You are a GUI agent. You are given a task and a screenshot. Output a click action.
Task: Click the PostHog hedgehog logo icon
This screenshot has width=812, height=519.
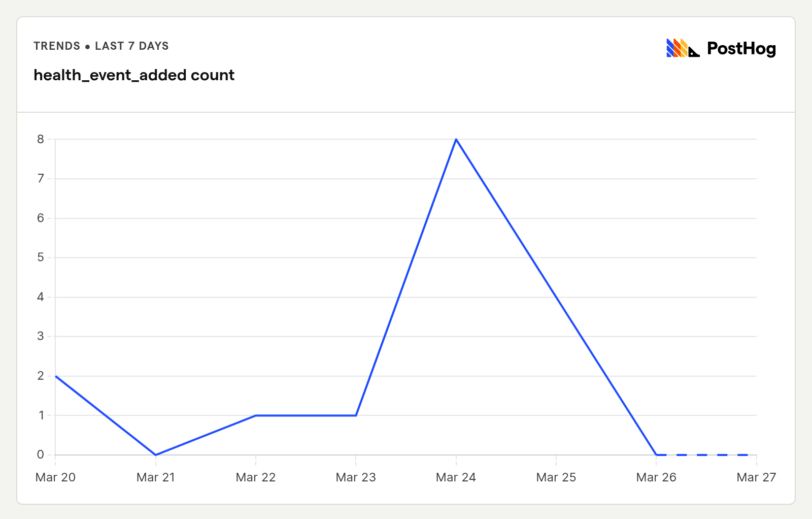click(683, 48)
